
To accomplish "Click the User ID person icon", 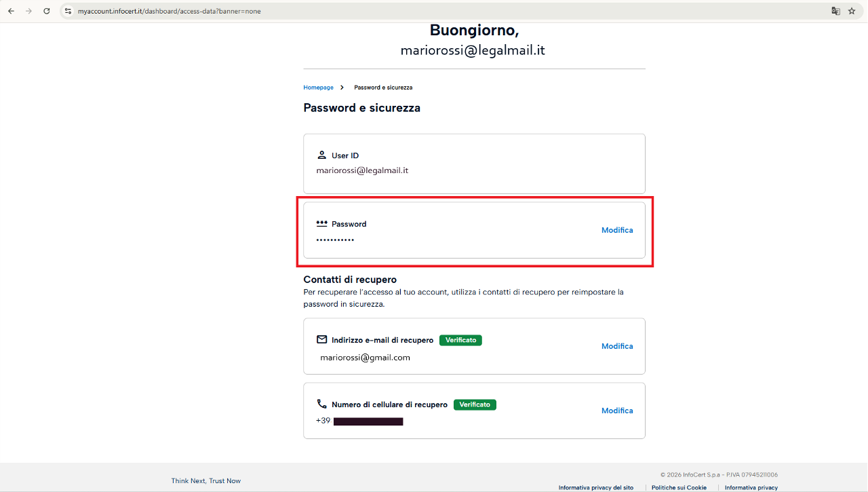I will (321, 155).
